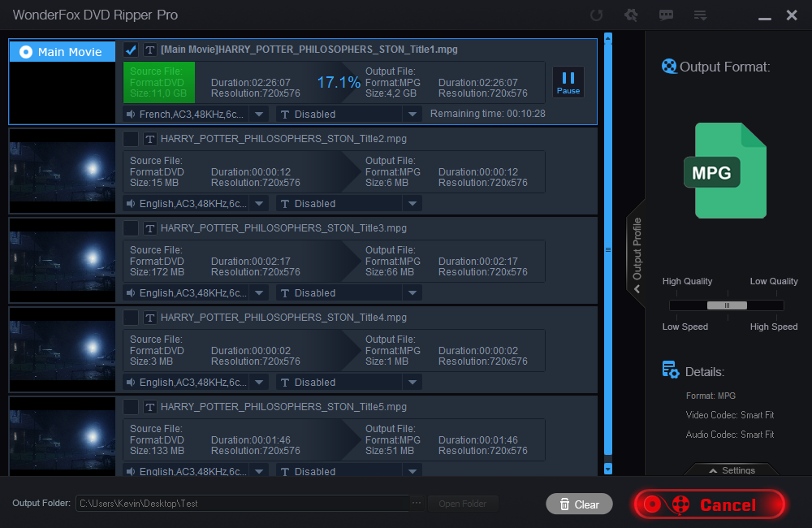
Task: Pause the current ripping task
Action: pos(568,82)
